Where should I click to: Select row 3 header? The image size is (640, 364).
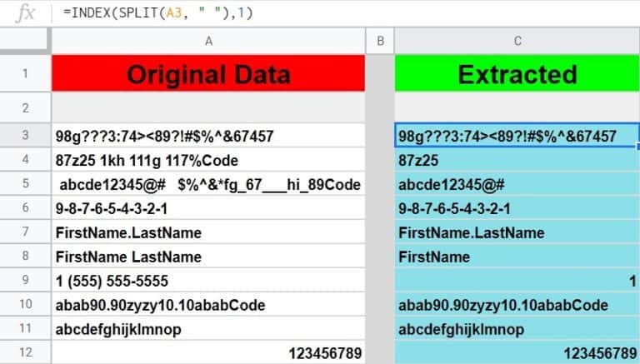[x=25, y=135]
